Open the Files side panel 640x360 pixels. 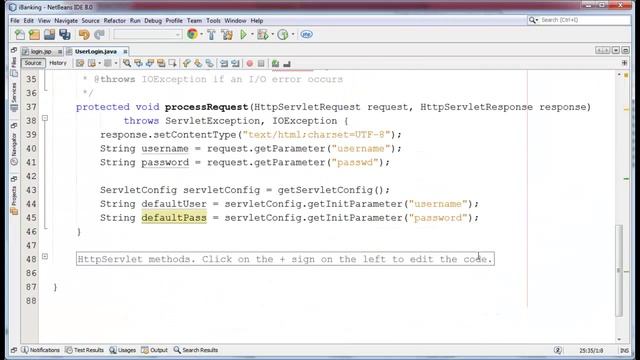14,67
